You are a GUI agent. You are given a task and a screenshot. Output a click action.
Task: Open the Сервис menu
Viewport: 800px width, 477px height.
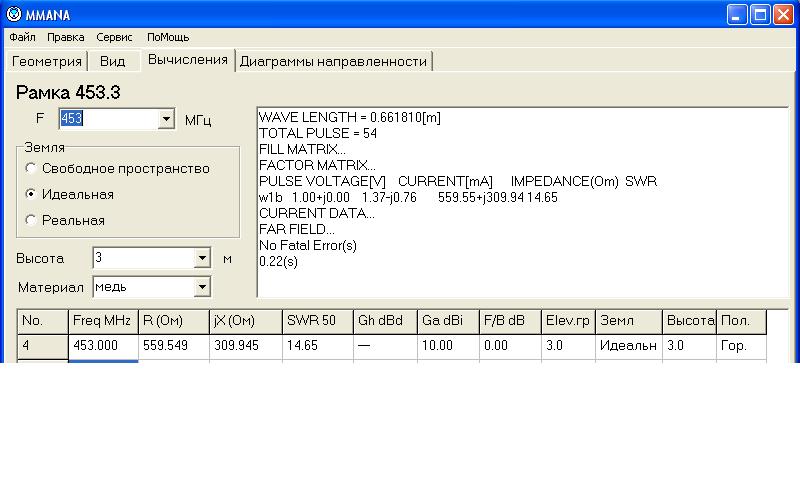coord(114,37)
